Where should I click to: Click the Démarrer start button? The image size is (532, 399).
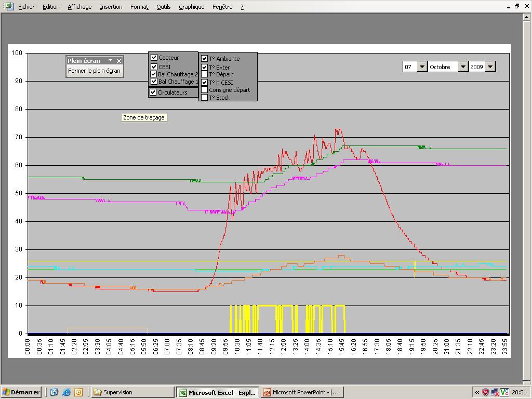click(x=21, y=392)
